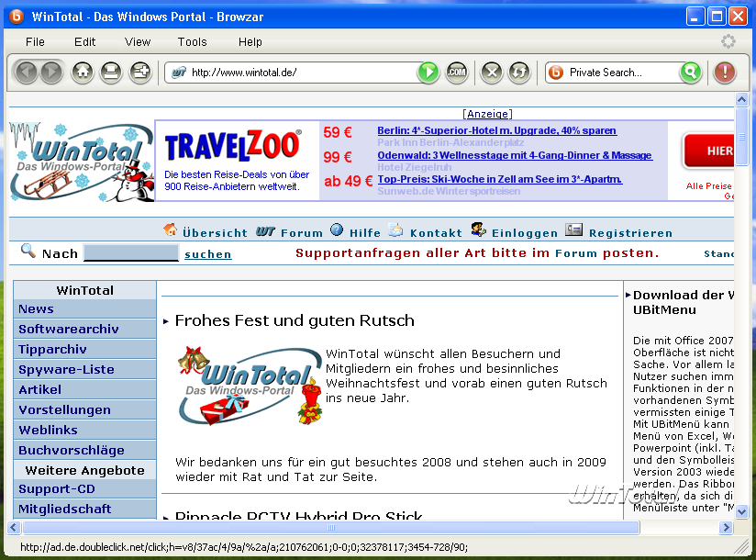The width and height of the screenshot is (756, 560).
Task: Click the WT site icon in address bar
Action: pyautogui.click(x=179, y=73)
